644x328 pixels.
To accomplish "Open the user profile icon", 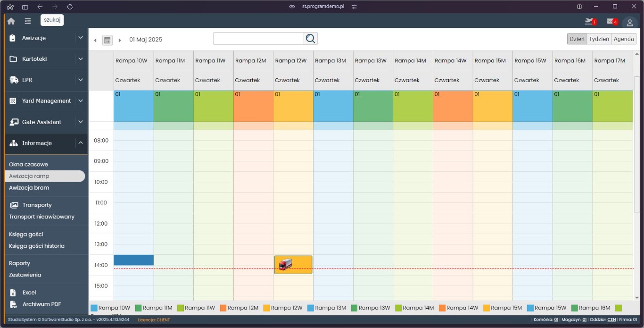I will point(629,23).
